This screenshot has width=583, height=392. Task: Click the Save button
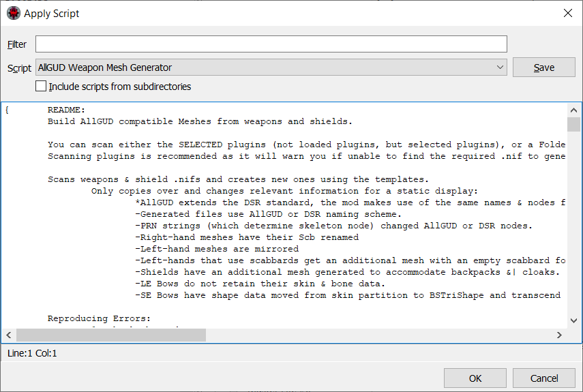[x=543, y=67]
